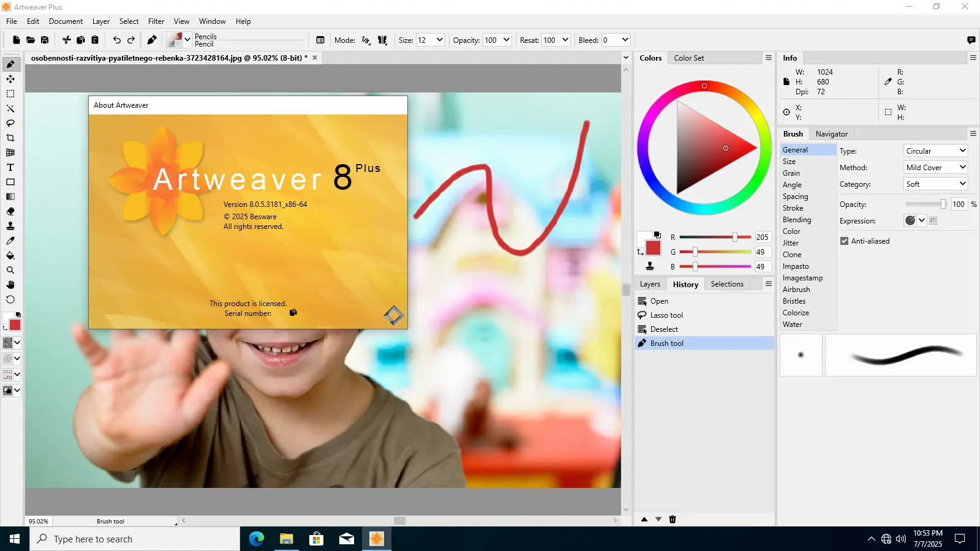Select the Paint Bucket fill tool
980x551 pixels.
click(x=10, y=255)
